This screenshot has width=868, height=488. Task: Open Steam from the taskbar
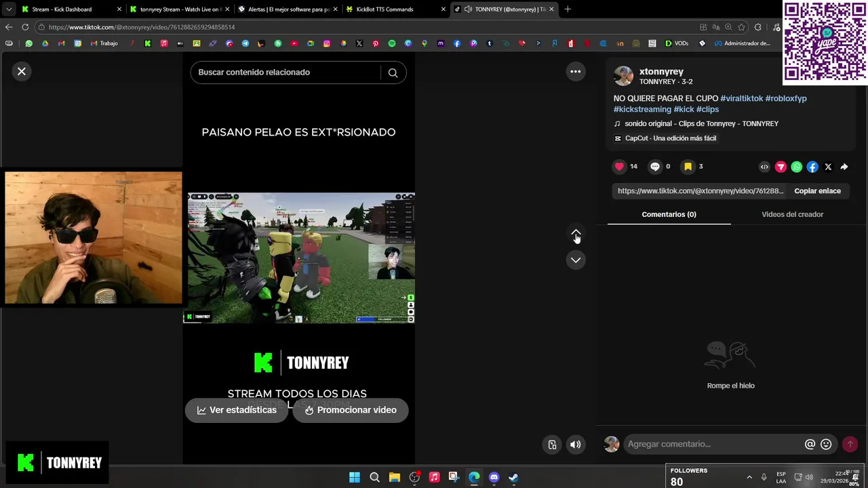[513, 477]
